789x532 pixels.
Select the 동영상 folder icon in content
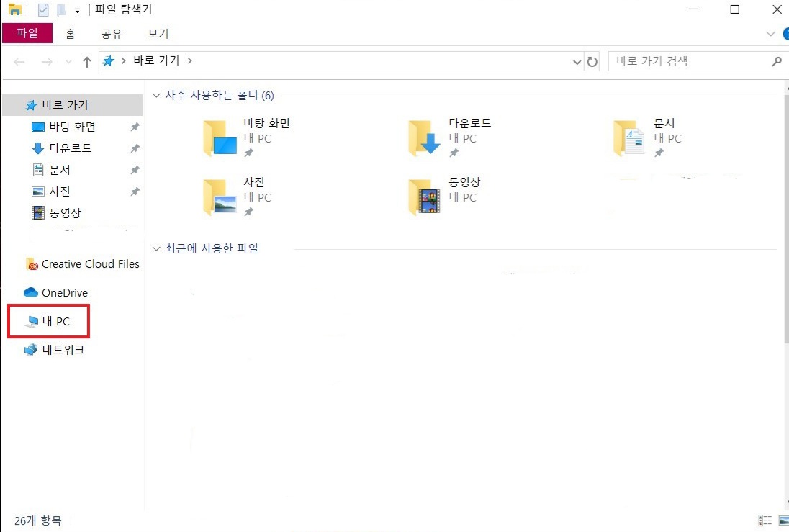tap(425, 197)
